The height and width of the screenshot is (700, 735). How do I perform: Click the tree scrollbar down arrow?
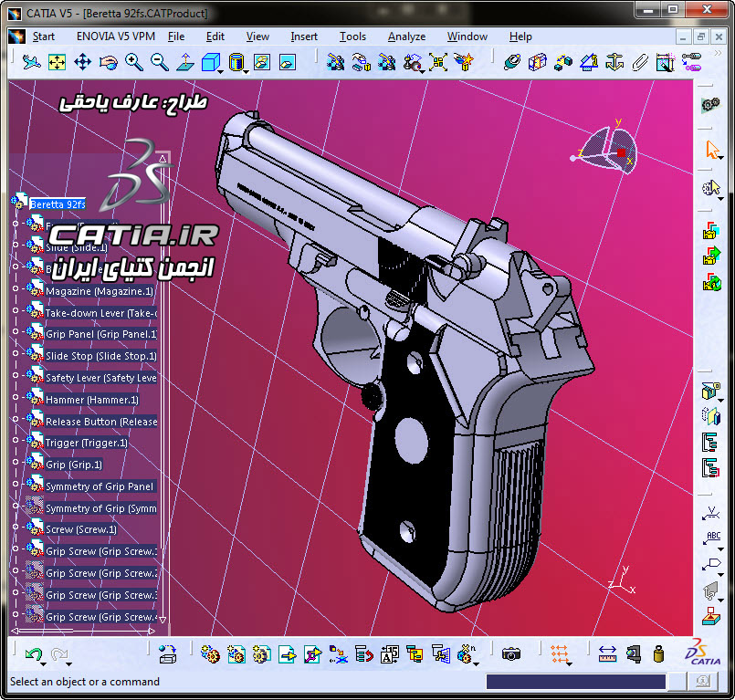point(163,620)
